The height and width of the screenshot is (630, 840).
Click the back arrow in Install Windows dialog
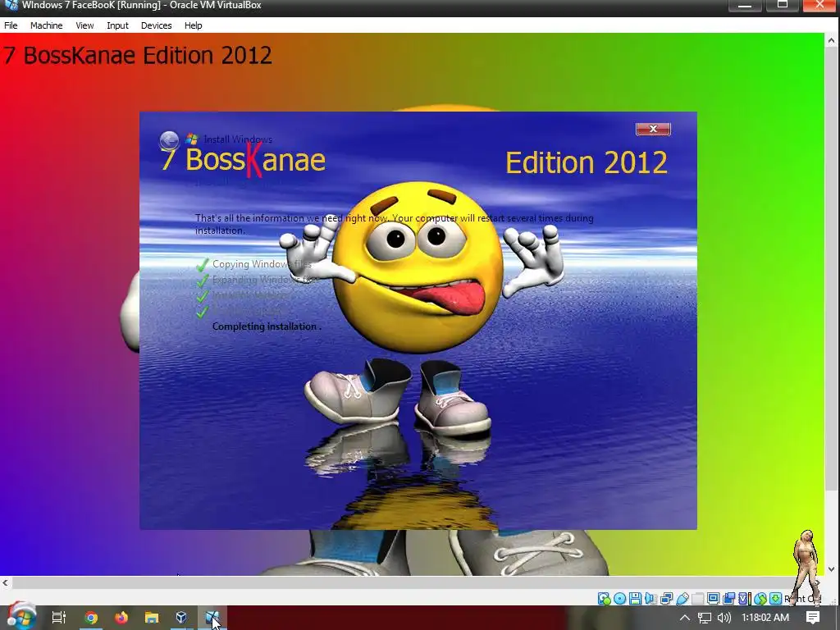coord(169,140)
